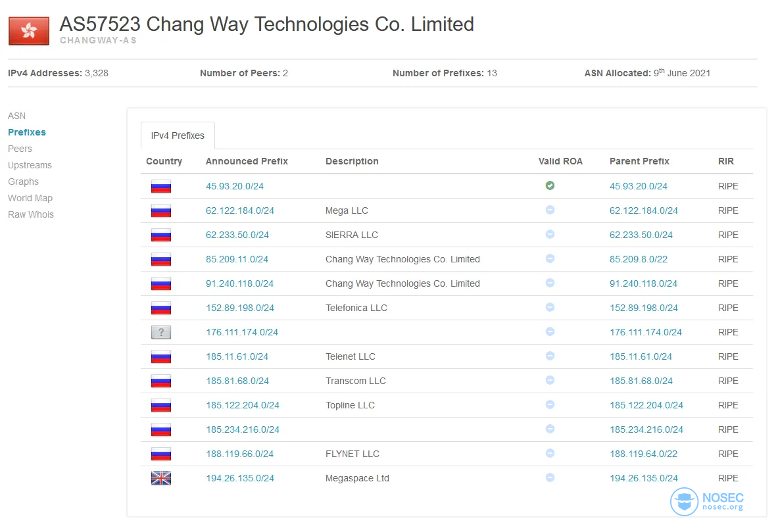This screenshot has height=532, width=778.
Task: Open announced prefix 185.122.204.0/24
Action: point(243,405)
